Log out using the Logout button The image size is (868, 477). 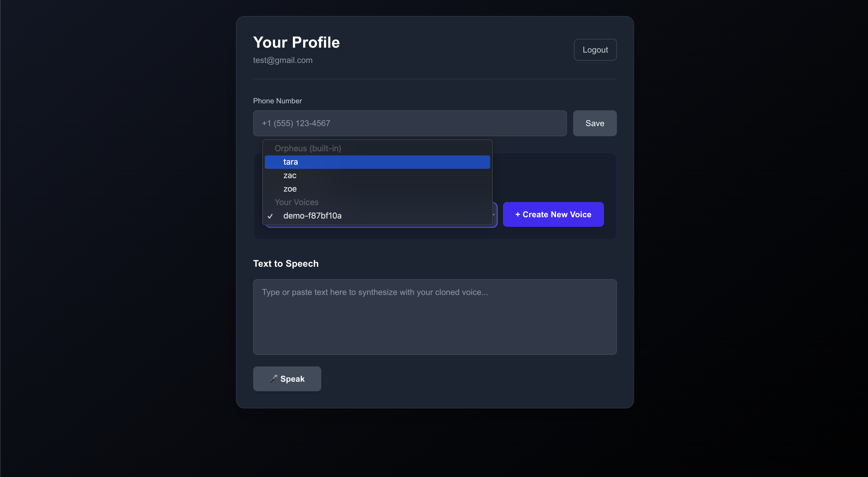(595, 50)
